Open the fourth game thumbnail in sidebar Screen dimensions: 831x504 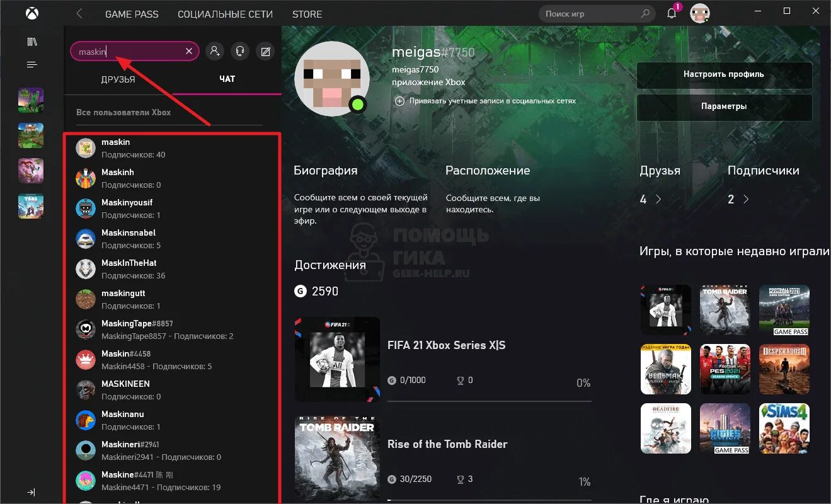pos(31,206)
